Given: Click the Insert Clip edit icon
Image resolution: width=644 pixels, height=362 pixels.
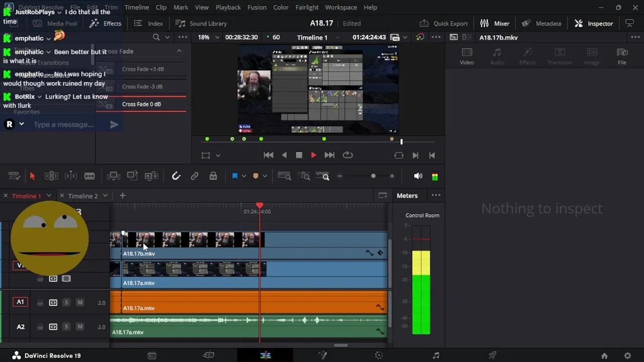Looking at the screenshot, I should [x=113, y=176].
